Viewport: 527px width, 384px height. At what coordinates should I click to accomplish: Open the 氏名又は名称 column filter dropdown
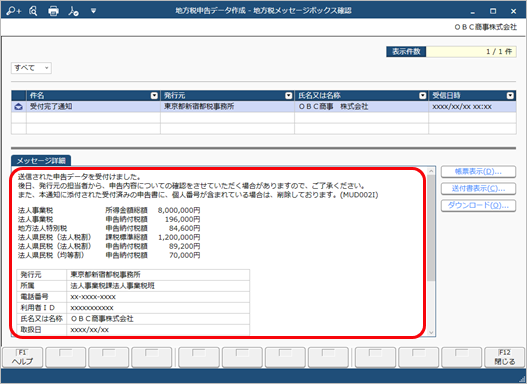pyautogui.click(x=422, y=96)
